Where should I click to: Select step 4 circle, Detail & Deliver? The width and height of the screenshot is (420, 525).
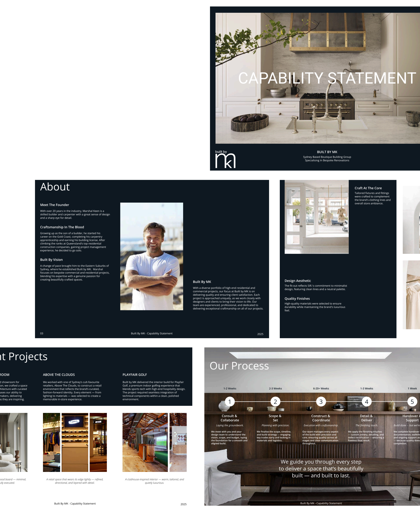click(x=367, y=402)
